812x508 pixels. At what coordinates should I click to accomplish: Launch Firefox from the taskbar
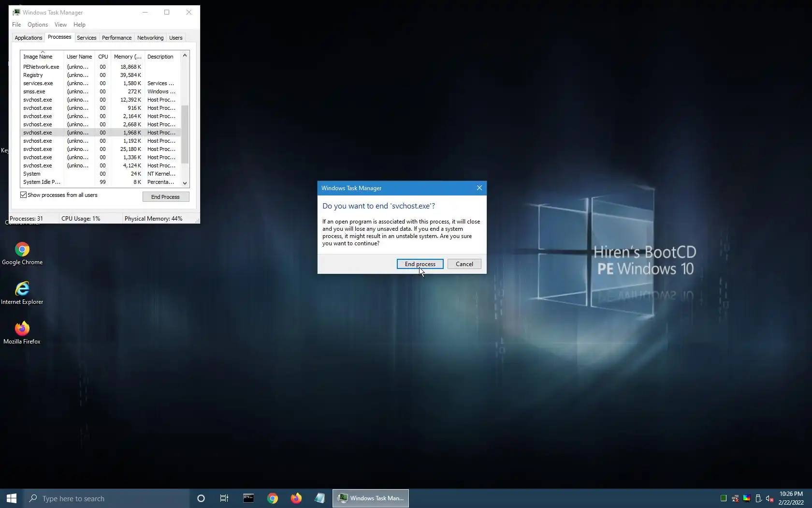tap(296, 498)
